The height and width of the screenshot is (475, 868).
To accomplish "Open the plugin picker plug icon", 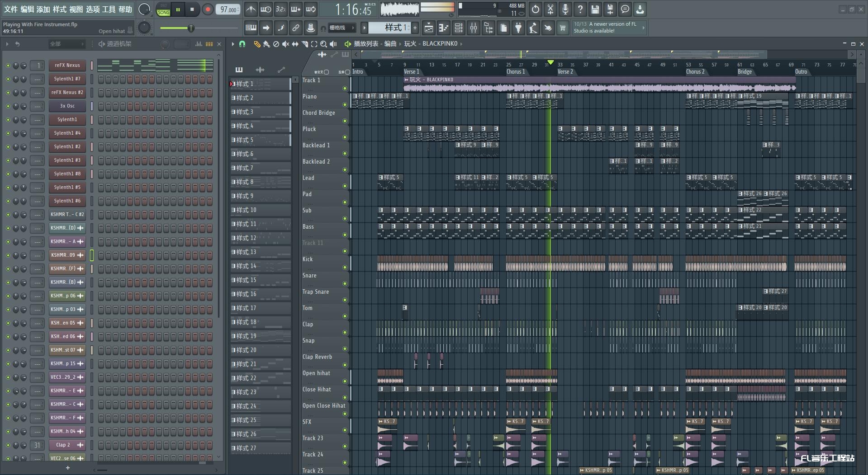I will click(x=518, y=28).
